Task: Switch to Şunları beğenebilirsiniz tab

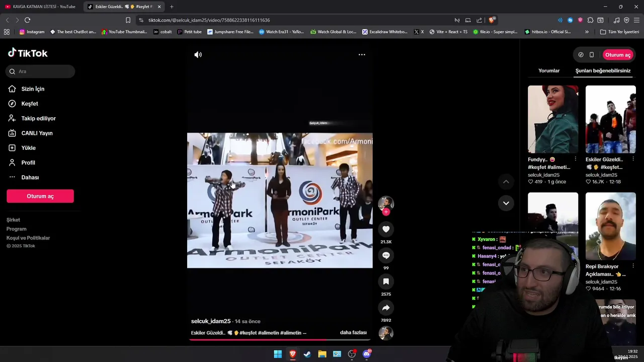Action: (x=603, y=71)
